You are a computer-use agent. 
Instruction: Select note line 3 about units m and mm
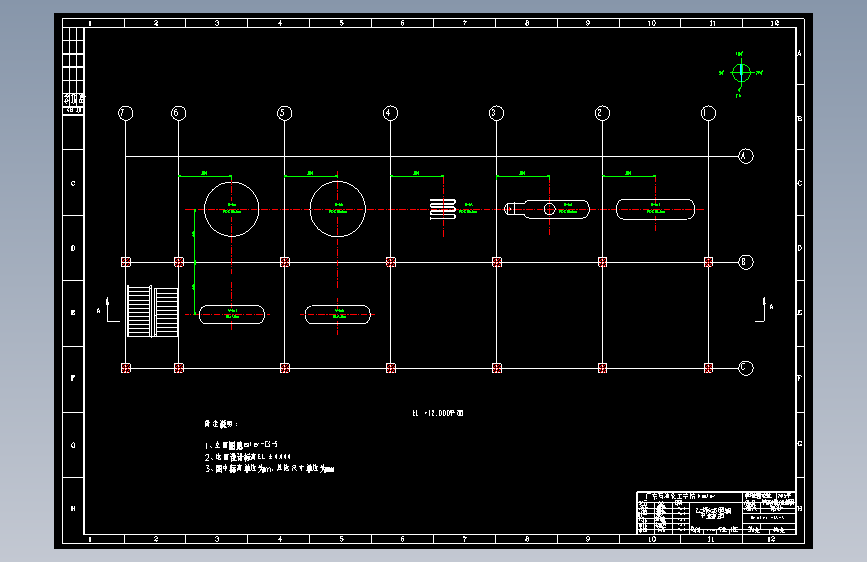(x=269, y=469)
